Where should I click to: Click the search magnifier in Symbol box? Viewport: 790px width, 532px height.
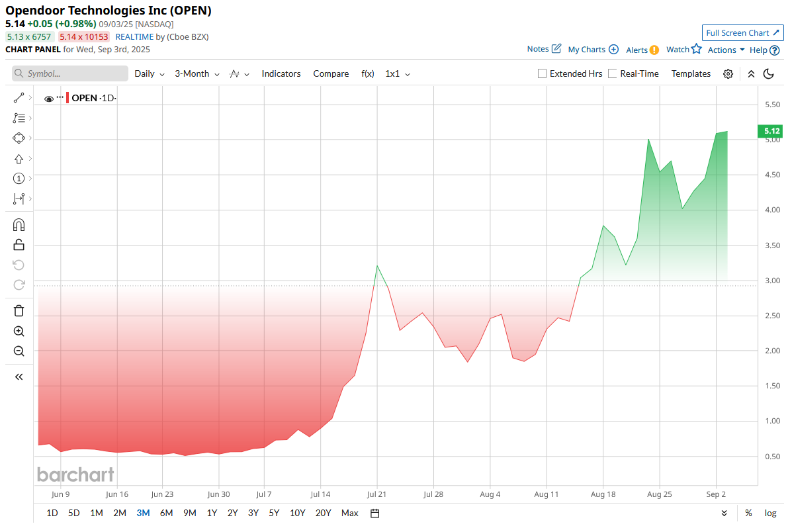19,73
